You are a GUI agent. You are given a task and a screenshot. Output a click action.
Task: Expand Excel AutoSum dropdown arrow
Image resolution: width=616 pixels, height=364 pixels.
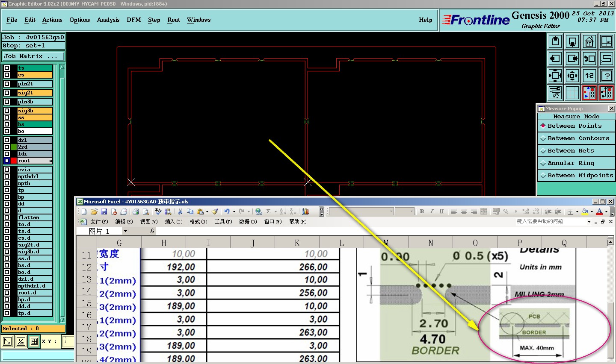275,211
